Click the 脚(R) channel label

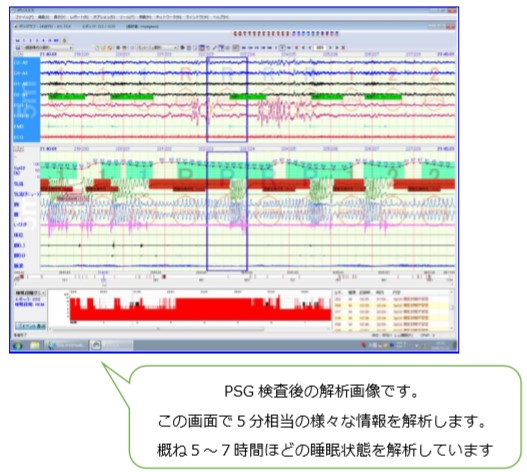(19, 255)
